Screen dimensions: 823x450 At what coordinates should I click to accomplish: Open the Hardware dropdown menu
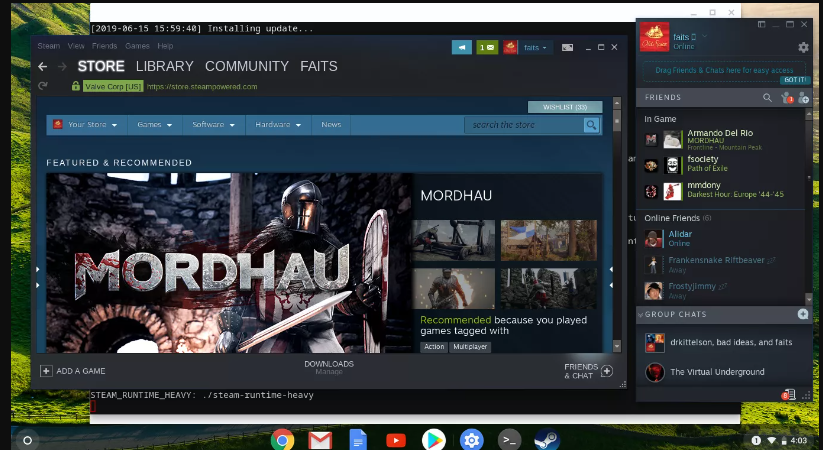[278, 125]
